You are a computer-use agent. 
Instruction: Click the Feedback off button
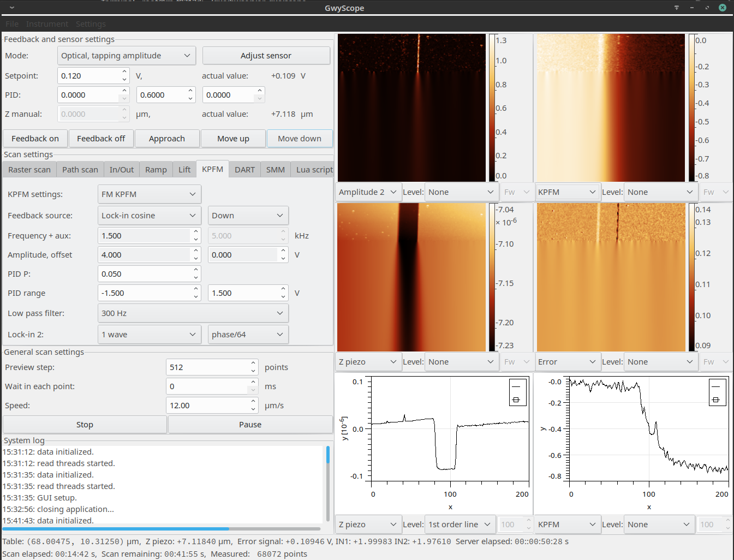pyautogui.click(x=101, y=139)
